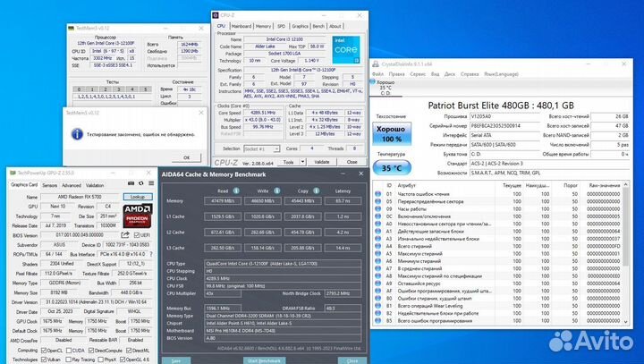The width and height of the screenshot is (644, 364).
Task: Open the GPU-Z hamburger menu
Action: coord(151,183)
